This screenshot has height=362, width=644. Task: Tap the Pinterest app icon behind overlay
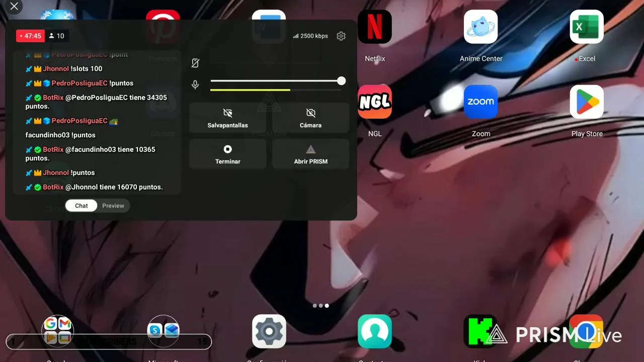tap(163, 27)
